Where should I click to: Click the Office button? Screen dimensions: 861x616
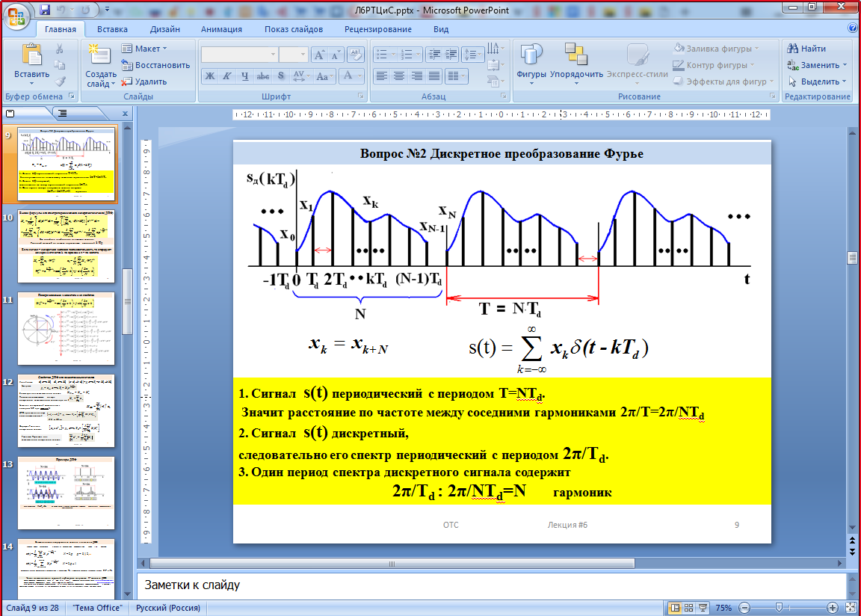(x=16, y=16)
